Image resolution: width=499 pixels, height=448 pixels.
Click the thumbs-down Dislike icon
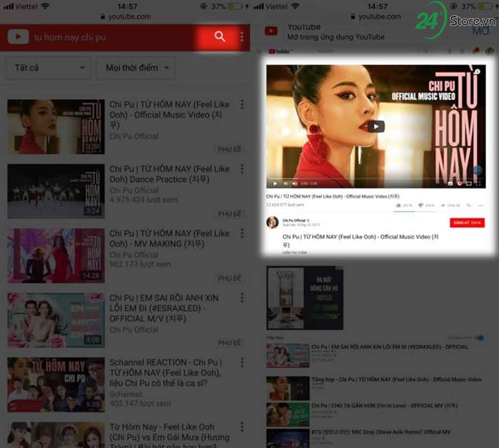click(420, 205)
